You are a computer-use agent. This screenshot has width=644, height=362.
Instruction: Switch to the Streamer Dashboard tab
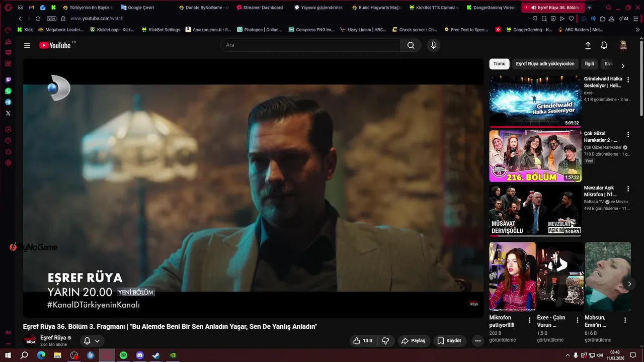261,8
